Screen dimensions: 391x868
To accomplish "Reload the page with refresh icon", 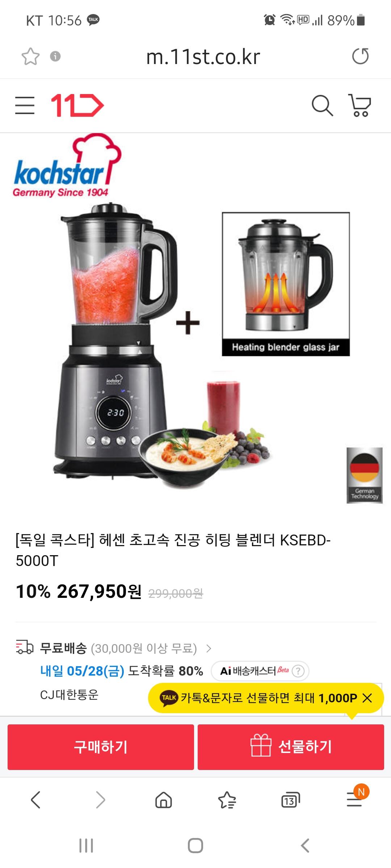I will pos(360,56).
